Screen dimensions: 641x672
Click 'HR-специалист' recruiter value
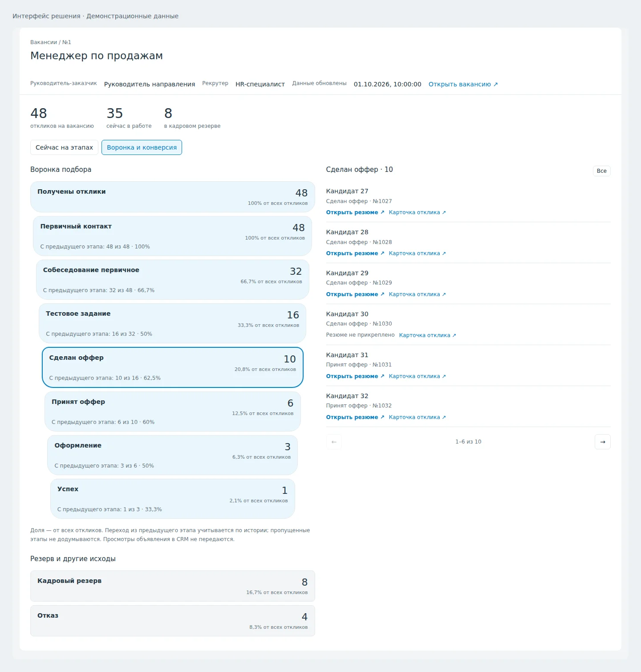pos(260,84)
